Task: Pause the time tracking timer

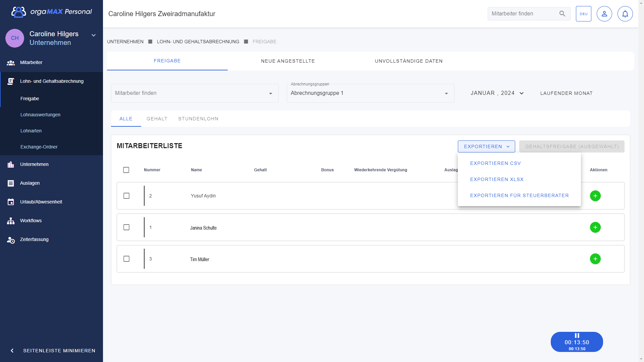Action: pyautogui.click(x=577, y=336)
